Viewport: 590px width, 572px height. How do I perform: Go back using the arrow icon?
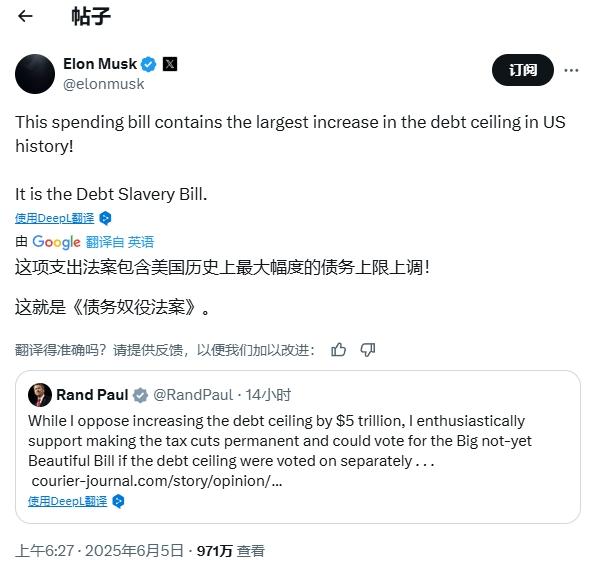(25, 16)
